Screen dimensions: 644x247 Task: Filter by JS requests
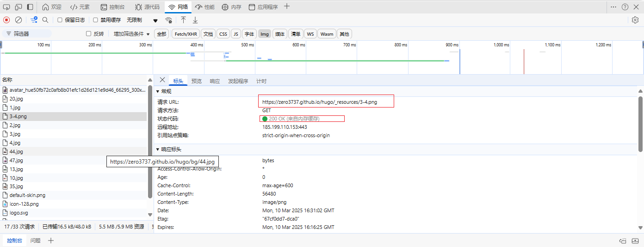coord(236,34)
